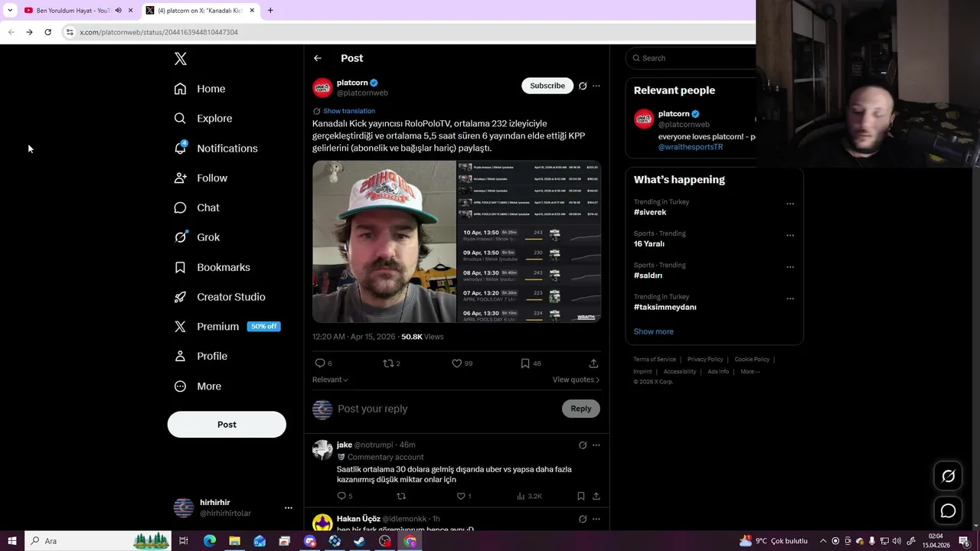Open floating Grok button
Screen dimensions: 980x551
pos(948,476)
